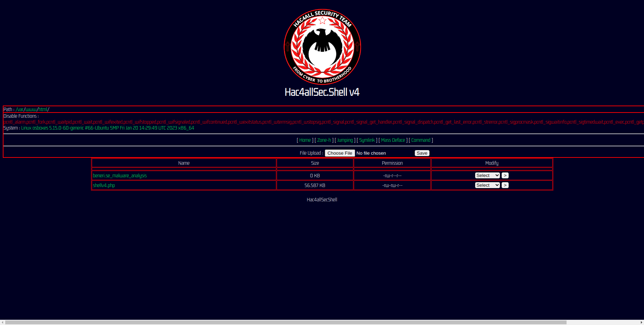Expand Select dropdown for shellv4.php row
The width and height of the screenshot is (644, 325).
click(487, 185)
